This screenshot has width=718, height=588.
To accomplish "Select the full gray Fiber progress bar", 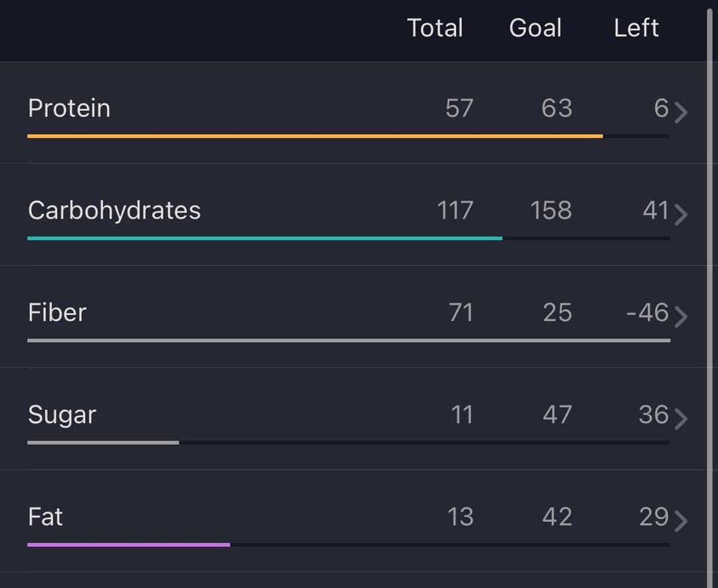I will point(348,340).
